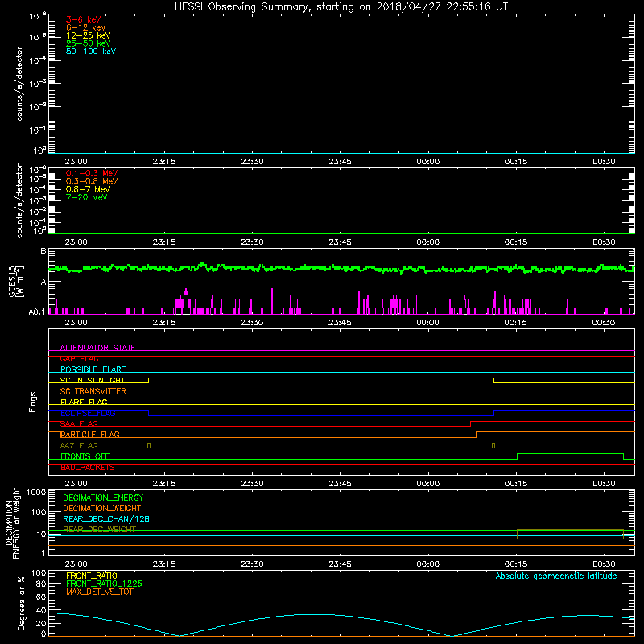
Task: Click the HESSI Observing Summary title text
Action: click(341, 7)
